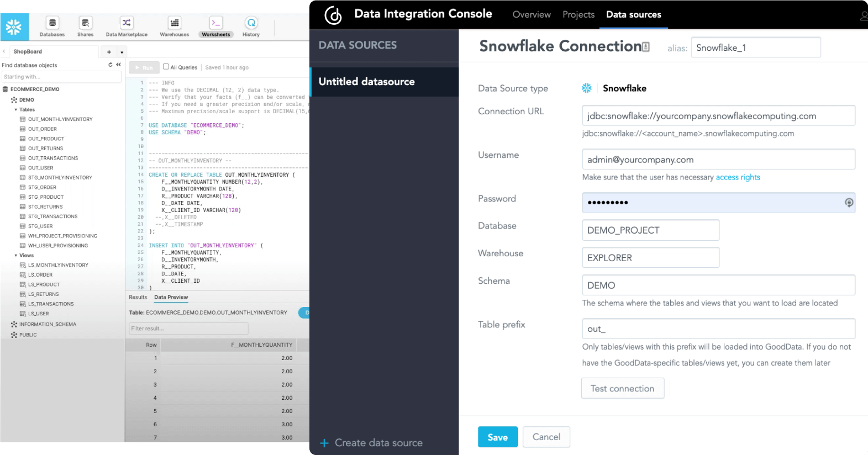Open the Overview tab in console

click(532, 14)
